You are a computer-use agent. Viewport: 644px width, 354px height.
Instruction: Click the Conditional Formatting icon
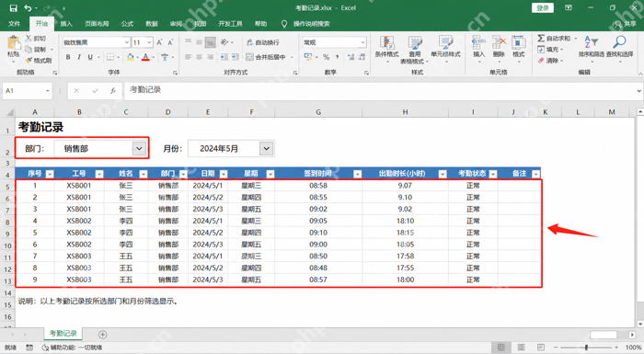[386, 43]
